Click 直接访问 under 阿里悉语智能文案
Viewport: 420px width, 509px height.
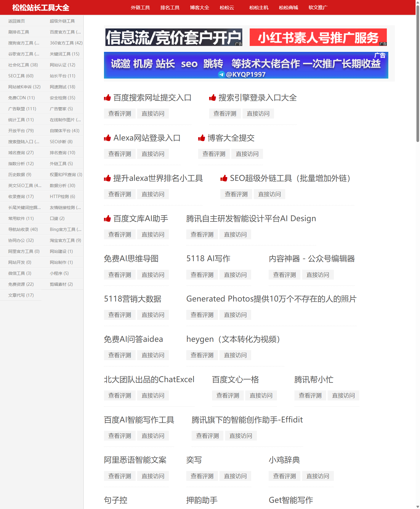[x=153, y=476]
